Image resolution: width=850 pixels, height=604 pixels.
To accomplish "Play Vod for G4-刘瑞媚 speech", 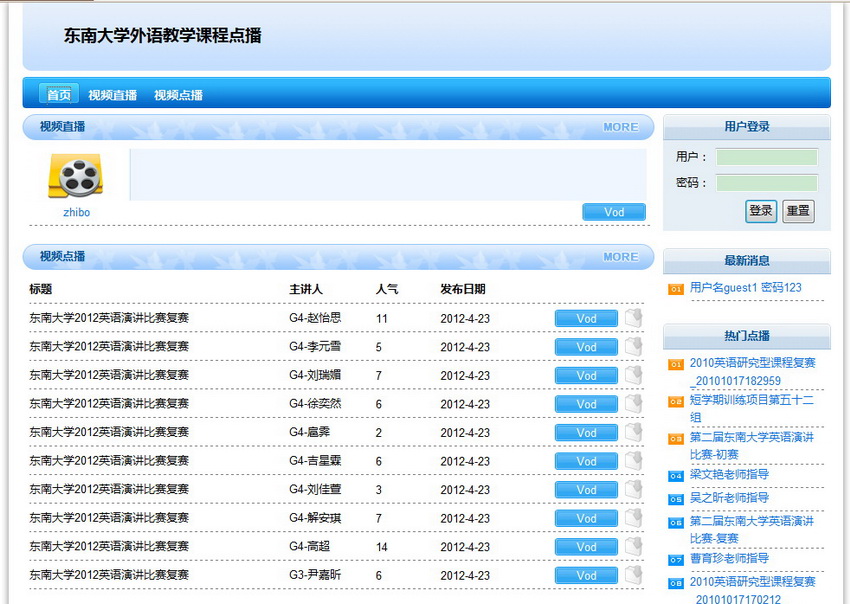I will [x=586, y=376].
